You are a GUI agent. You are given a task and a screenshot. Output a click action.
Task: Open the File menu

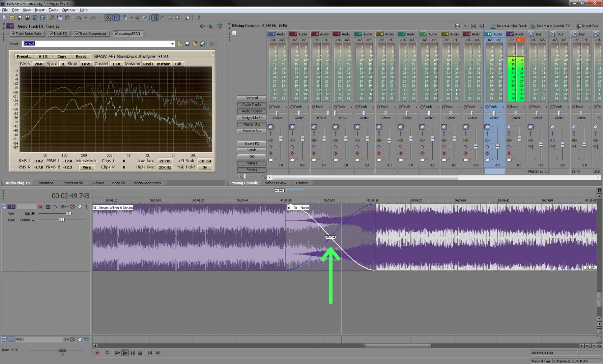(x=5, y=10)
